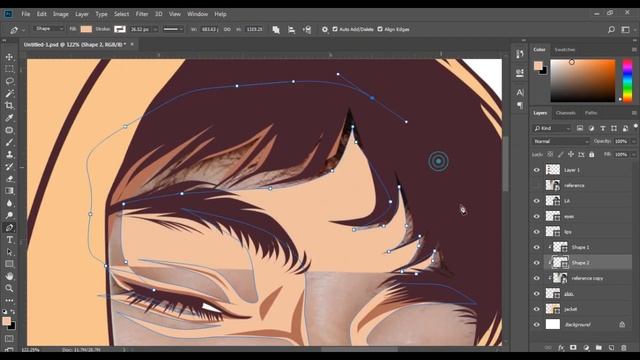Open the Image menu
The width and height of the screenshot is (640, 360).
tap(60, 14)
